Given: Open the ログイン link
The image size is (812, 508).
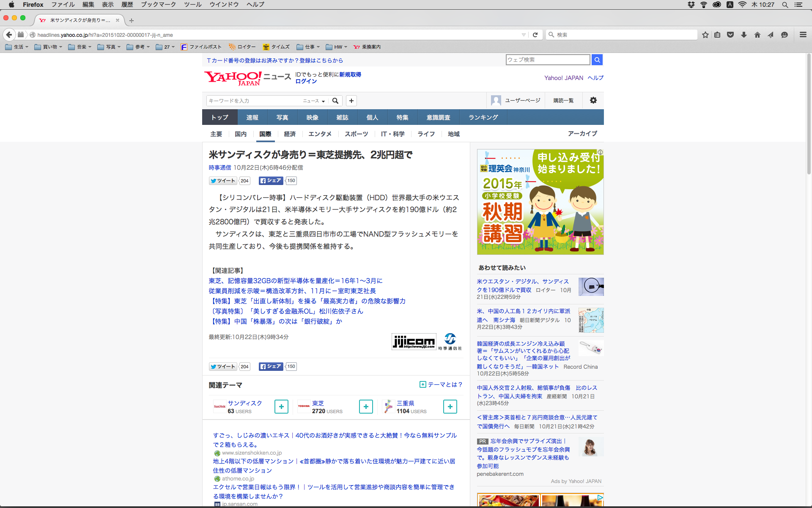Looking at the screenshot, I should 306,81.
